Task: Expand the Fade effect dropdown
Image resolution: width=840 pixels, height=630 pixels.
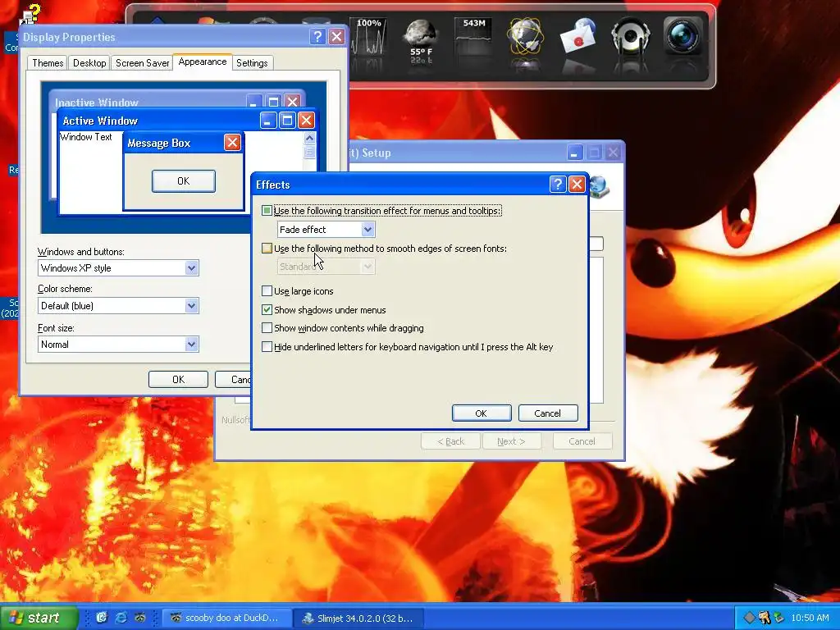Action: click(367, 230)
